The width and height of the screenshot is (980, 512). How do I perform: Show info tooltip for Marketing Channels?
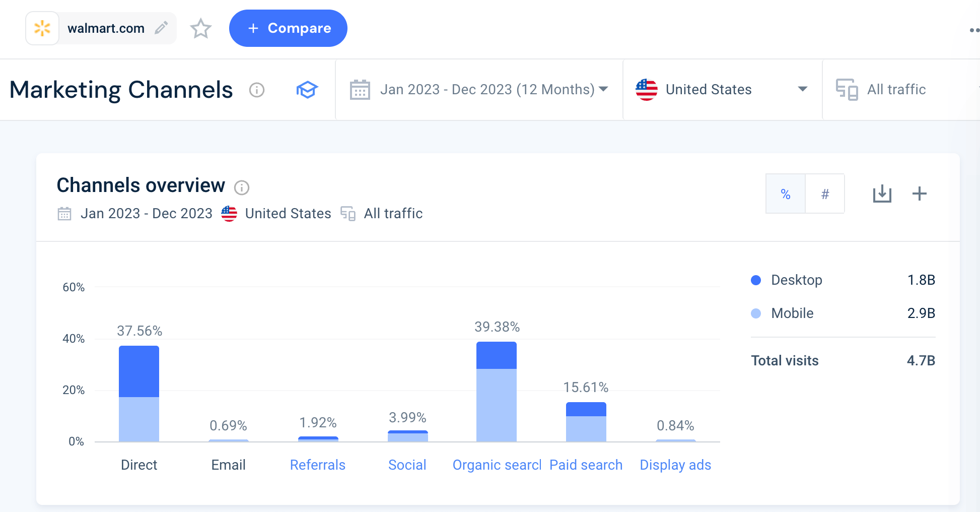[x=257, y=90]
